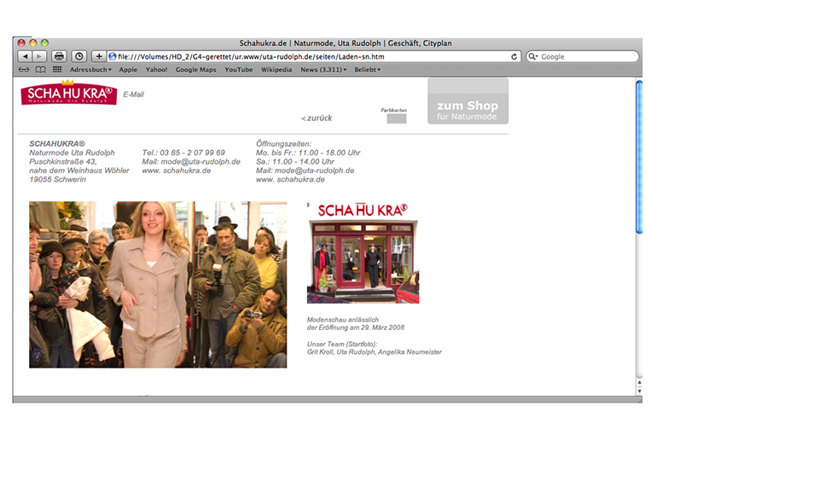Click the Farbkarten gray swatch
Viewport: 819px width, 504px height.
coord(396,119)
